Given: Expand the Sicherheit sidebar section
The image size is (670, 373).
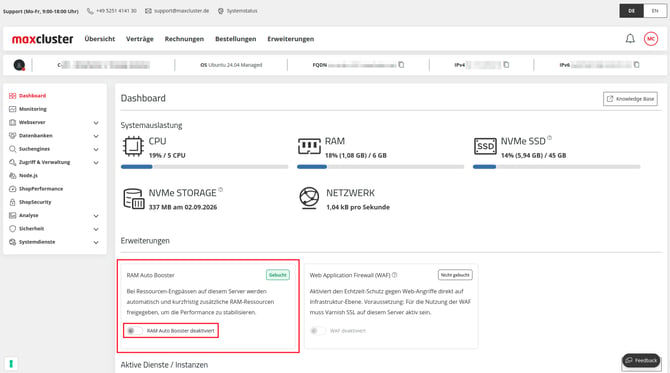Looking at the screenshot, I should [x=96, y=229].
